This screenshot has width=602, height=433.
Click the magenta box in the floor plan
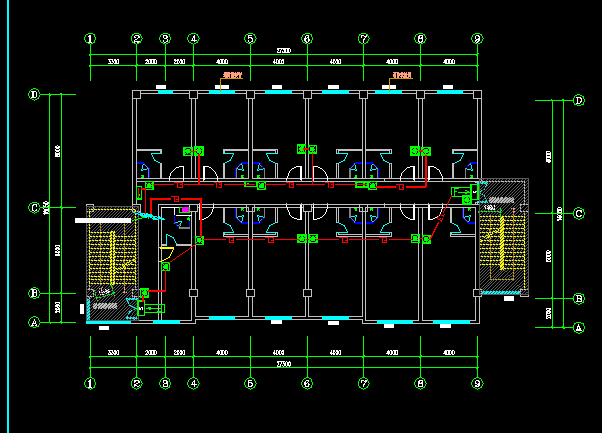pos(183,209)
